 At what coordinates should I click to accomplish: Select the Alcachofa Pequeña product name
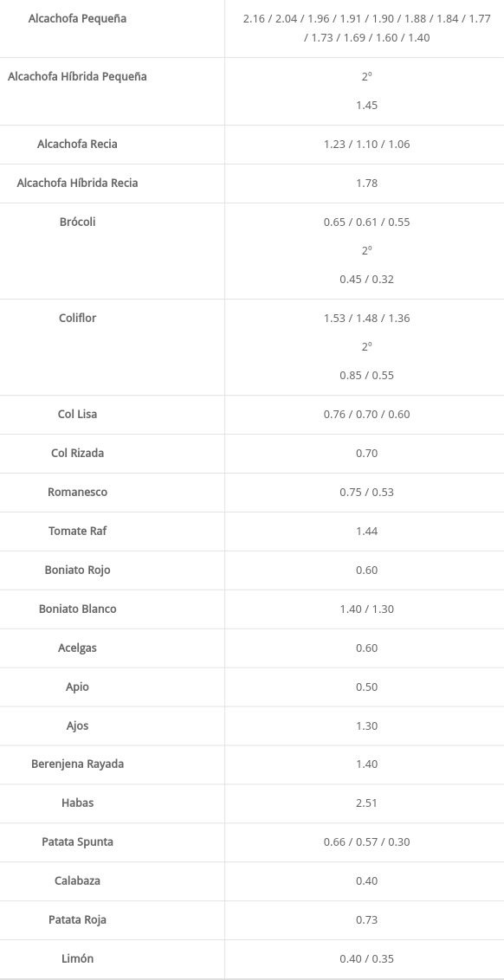[78, 19]
